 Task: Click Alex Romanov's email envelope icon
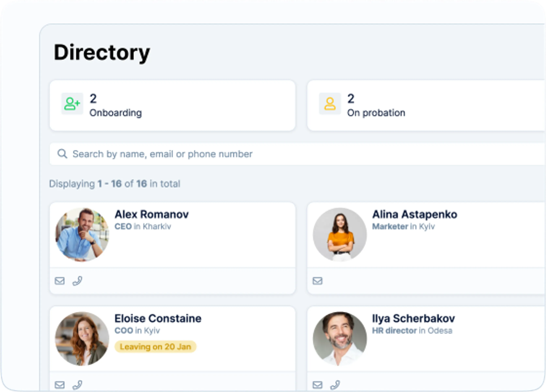point(60,281)
